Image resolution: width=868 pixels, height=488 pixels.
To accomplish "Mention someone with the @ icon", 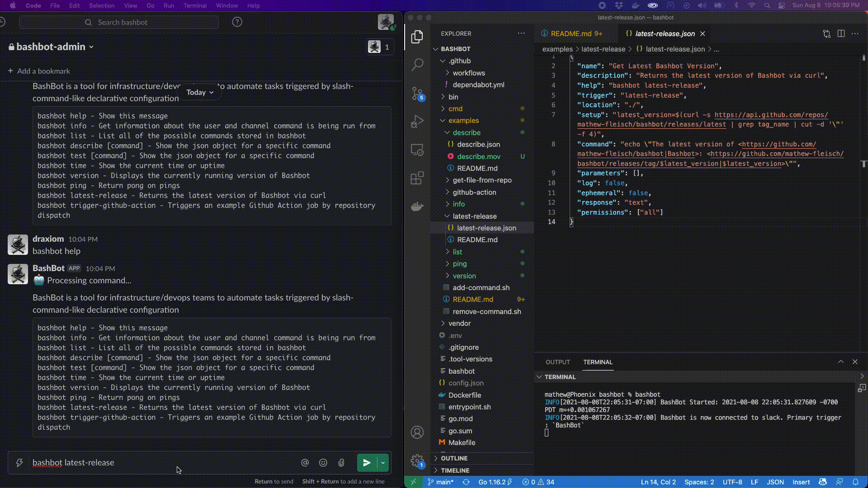I will 305,463.
